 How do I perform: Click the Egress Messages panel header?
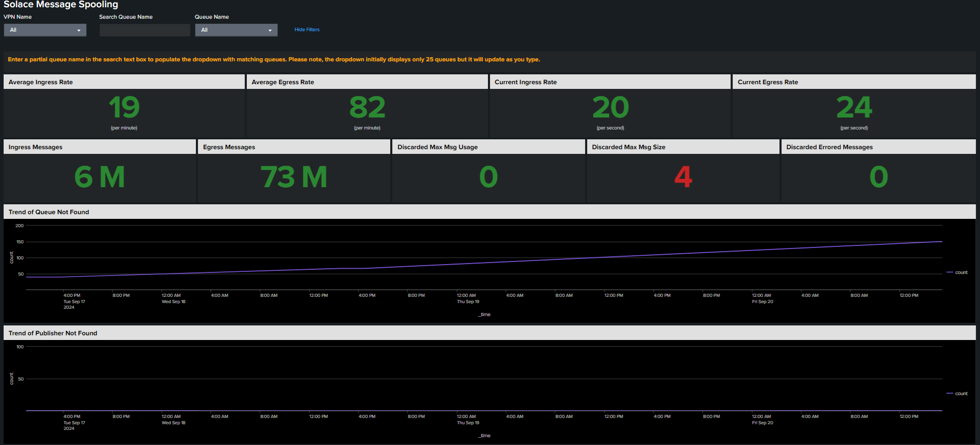tap(294, 147)
